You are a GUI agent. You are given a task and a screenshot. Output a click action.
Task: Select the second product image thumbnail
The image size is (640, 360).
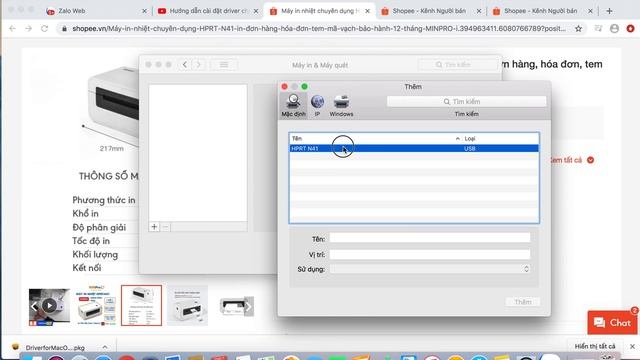(96, 305)
